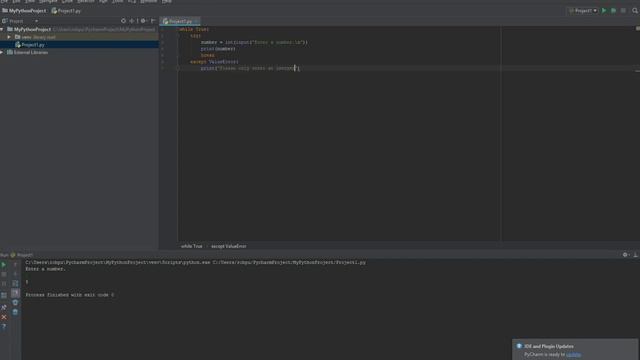Screen dimensions: 640x360
Task: Hide the Run tool window
Action: (636, 255)
